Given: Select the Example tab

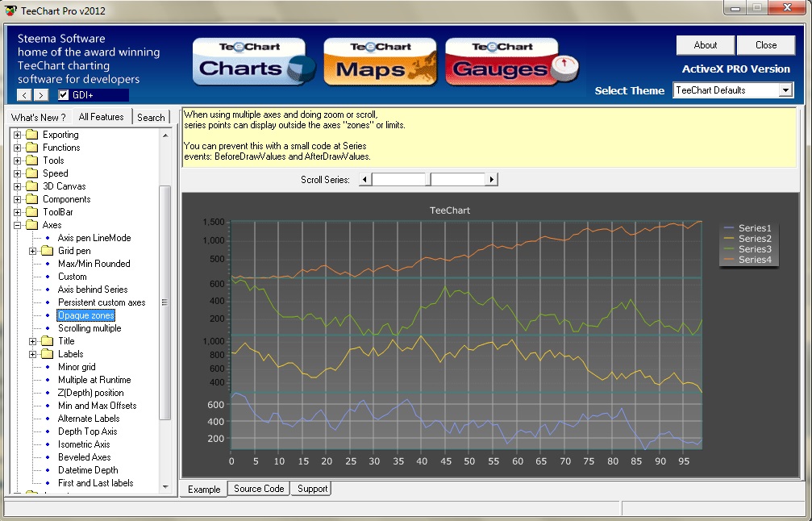Looking at the screenshot, I should 204,490.
